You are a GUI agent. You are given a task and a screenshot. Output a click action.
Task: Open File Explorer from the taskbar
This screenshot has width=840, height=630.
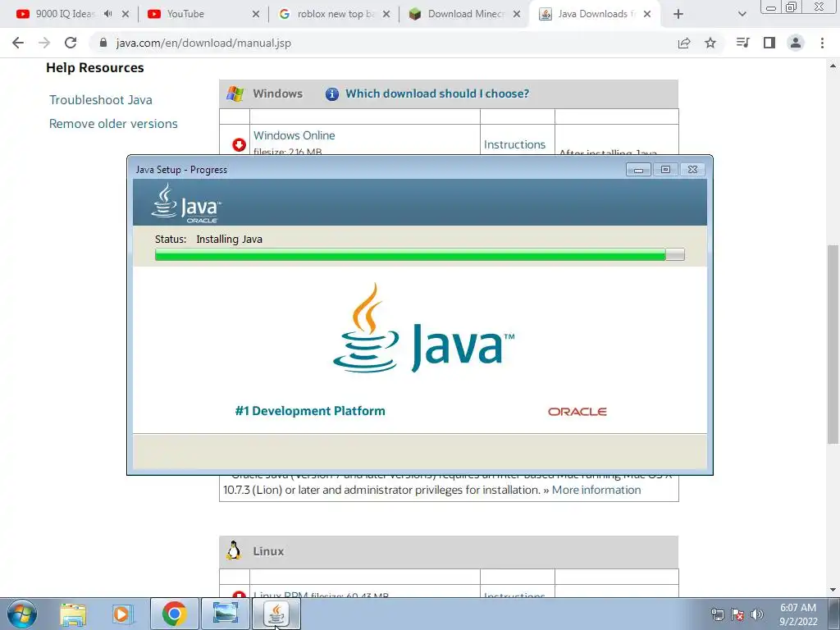click(x=73, y=614)
